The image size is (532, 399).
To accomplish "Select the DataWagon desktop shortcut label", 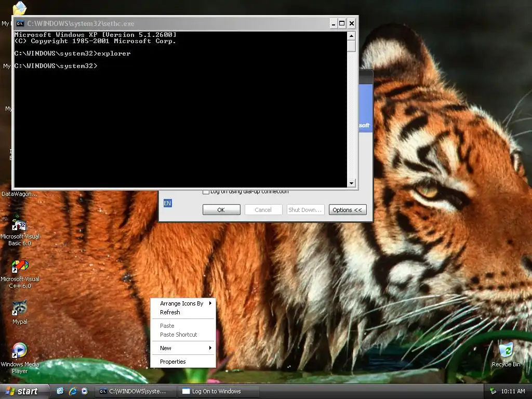I will click(x=19, y=194).
